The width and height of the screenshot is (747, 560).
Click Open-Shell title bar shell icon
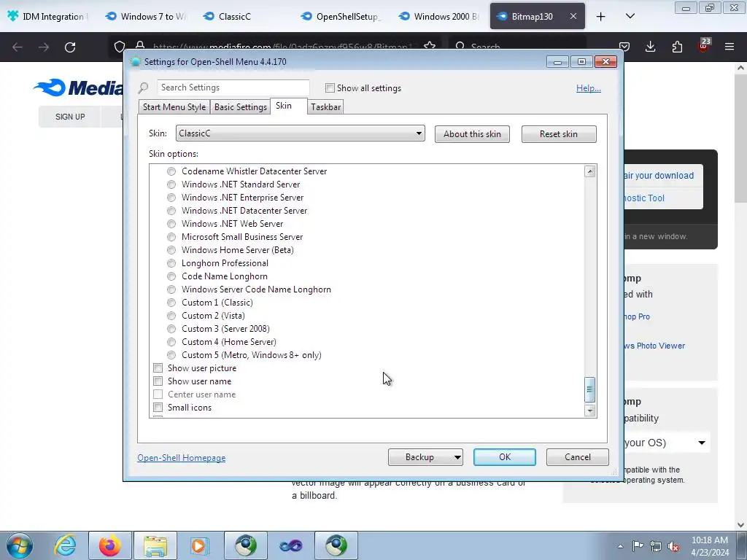(135, 61)
